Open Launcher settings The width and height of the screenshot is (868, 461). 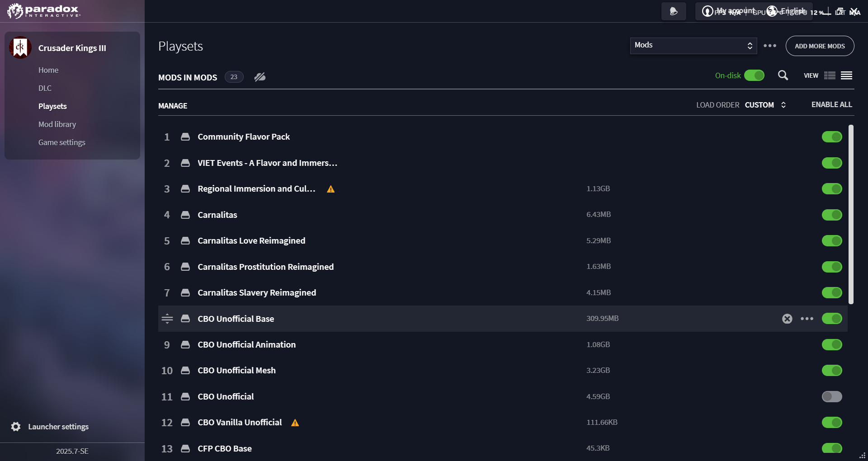pyautogui.click(x=58, y=427)
